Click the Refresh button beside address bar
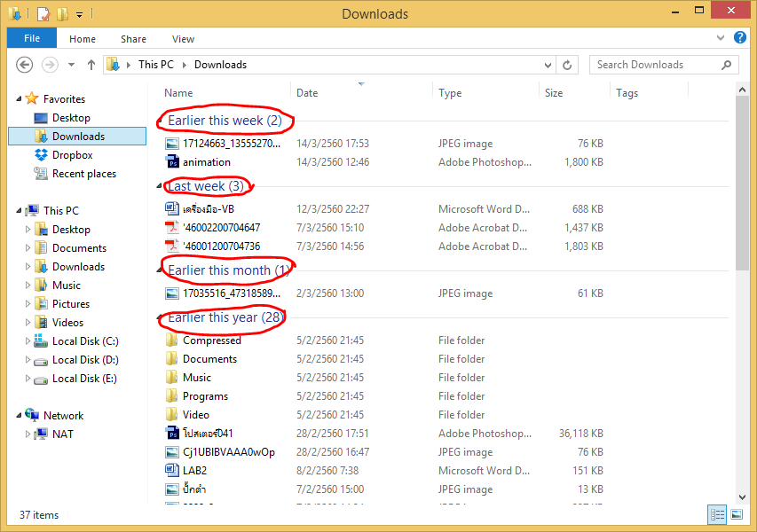The image size is (757, 532). [571, 65]
